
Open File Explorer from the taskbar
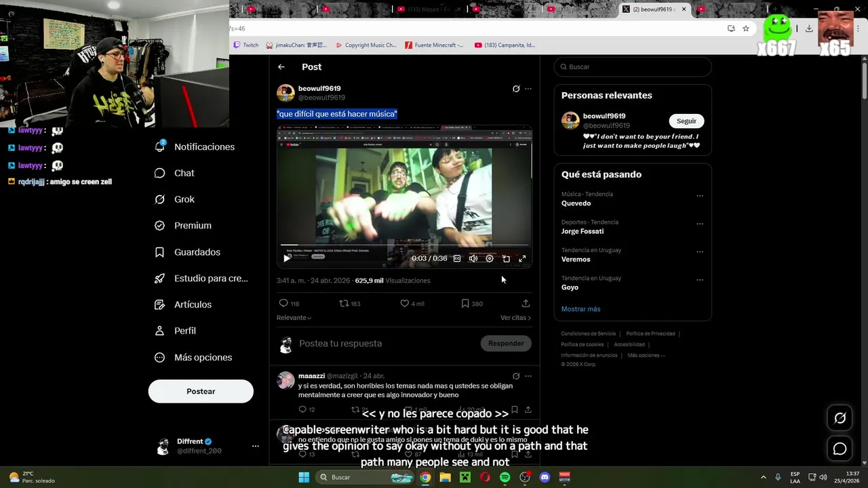pyautogui.click(x=445, y=477)
